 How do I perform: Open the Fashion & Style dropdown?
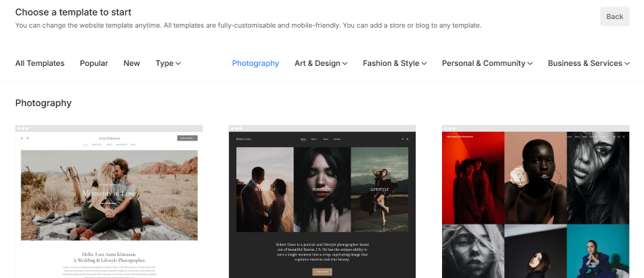coord(394,63)
